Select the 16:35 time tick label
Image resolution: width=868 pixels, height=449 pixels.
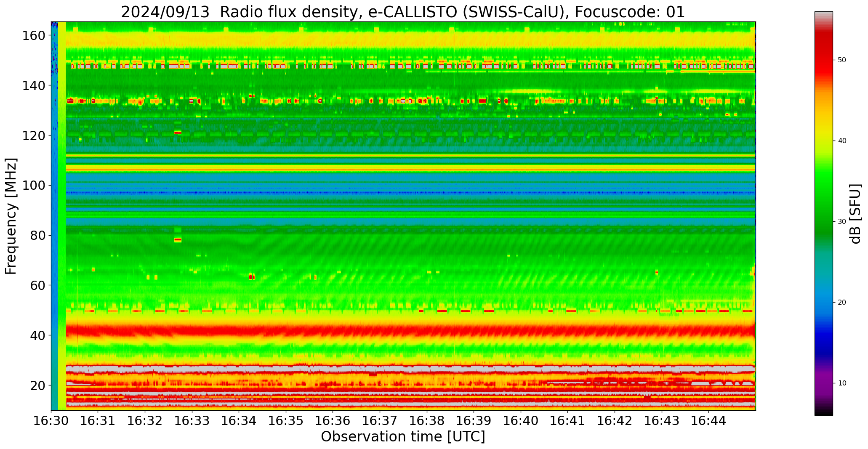click(286, 420)
